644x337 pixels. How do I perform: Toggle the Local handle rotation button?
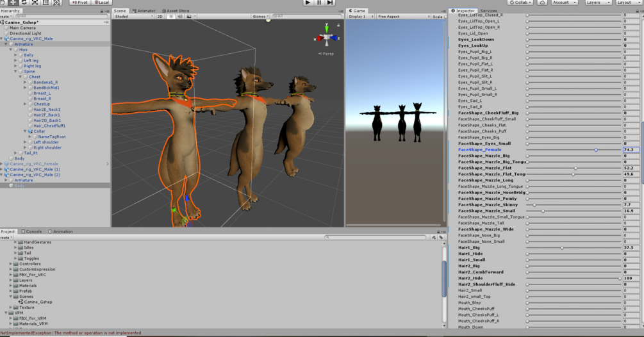coord(101,2)
